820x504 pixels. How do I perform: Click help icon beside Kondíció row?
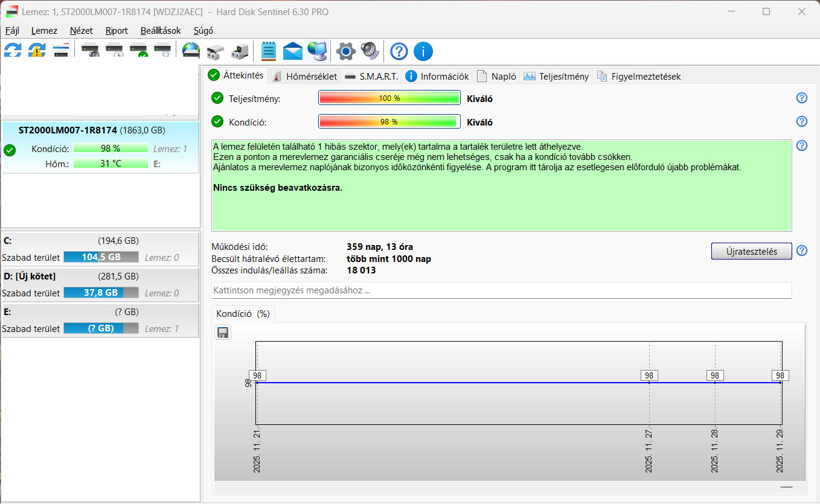click(802, 121)
